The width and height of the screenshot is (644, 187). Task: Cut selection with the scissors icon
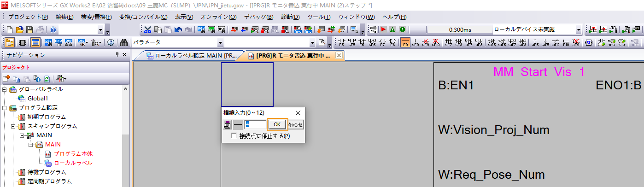click(x=147, y=30)
